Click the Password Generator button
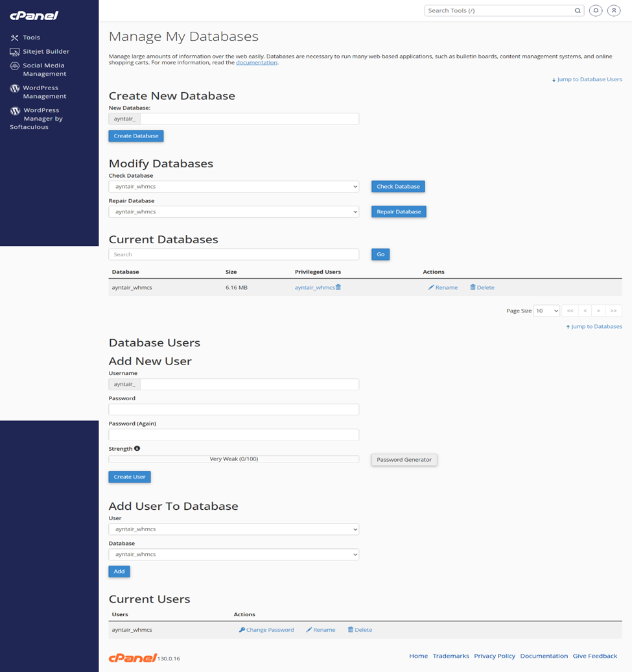The height and width of the screenshot is (672, 632). coord(404,459)
